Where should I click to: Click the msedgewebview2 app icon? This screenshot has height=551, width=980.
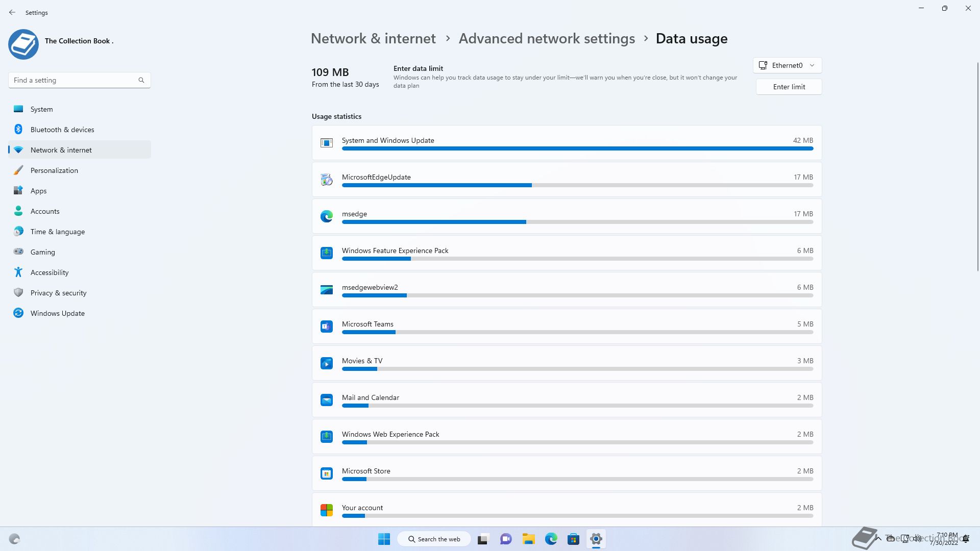327,290
